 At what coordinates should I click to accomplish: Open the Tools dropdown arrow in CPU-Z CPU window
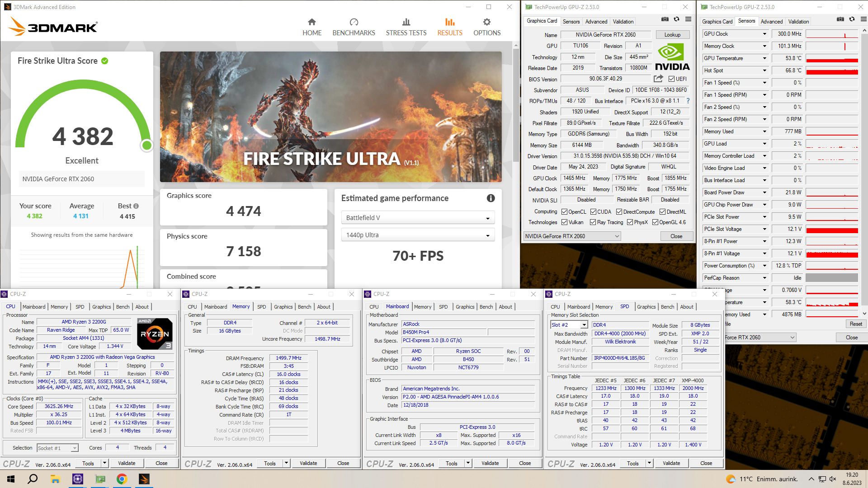tap(104, 463)
